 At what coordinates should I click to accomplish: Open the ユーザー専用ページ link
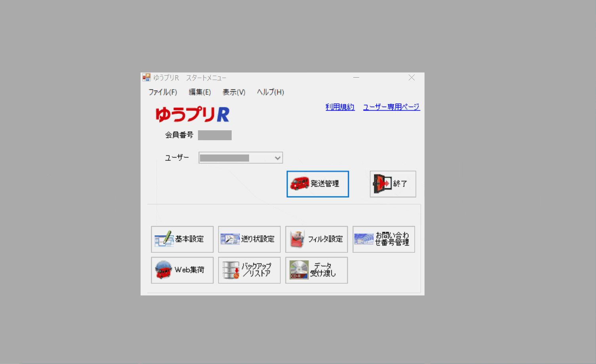click(391, 107)
